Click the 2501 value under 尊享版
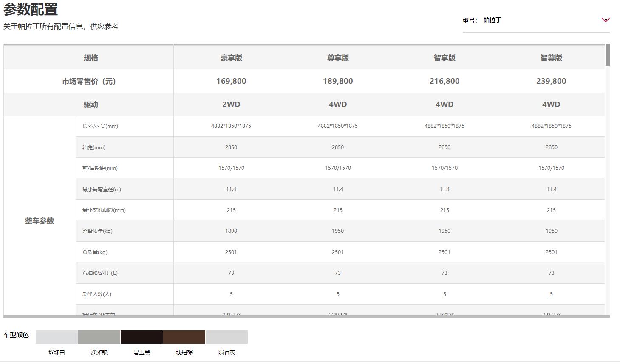 pos(338,252)
